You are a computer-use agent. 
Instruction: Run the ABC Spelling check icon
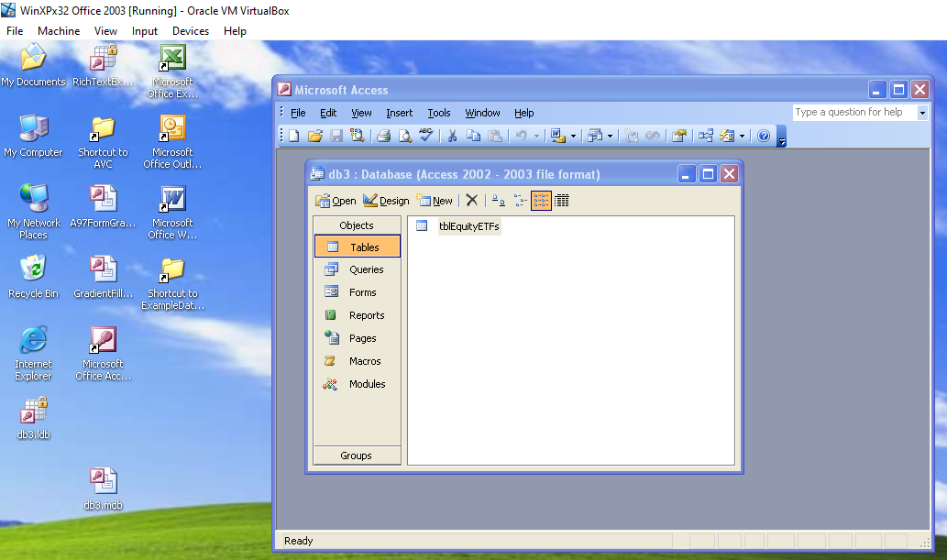(x=425, y=136)
